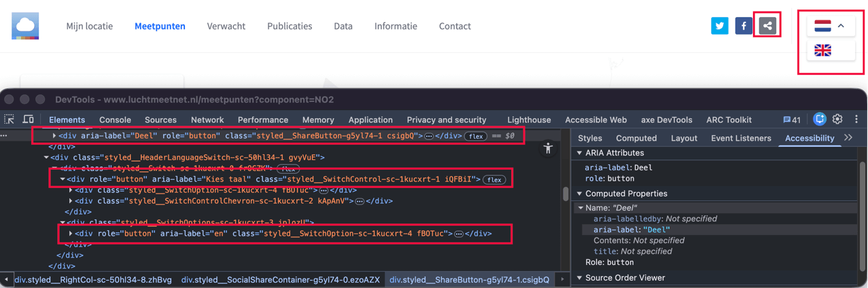Collapse the HeaderLanguageSwitch div node
This screenshot has width=868, height=288.
[47, 158]
